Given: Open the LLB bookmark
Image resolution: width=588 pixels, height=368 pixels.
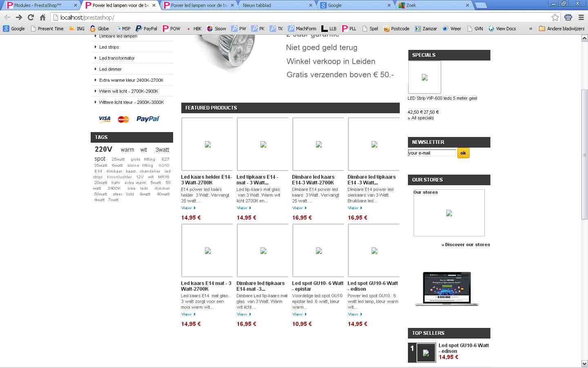Looking at the screenshot, I should (329, 29).
